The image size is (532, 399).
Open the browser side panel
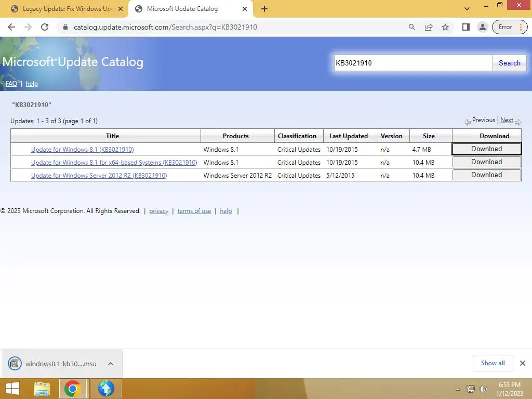(466, 27)
